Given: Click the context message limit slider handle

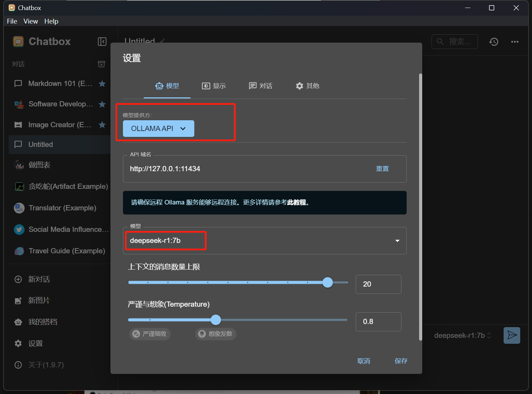Looking at the screenshot, I should tap(328, 282).
